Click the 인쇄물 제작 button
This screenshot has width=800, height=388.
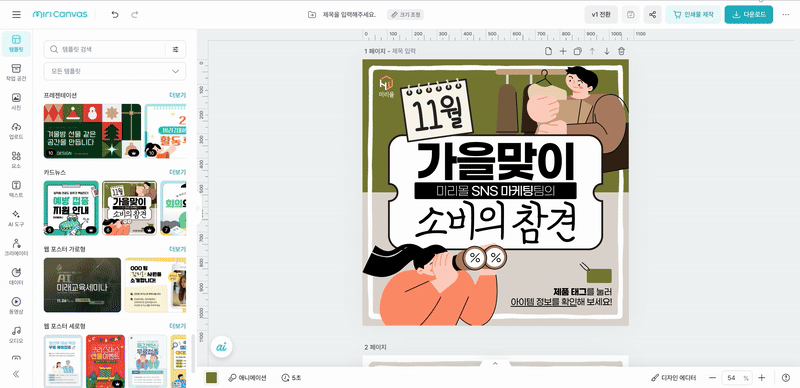(x=693, y=14)
